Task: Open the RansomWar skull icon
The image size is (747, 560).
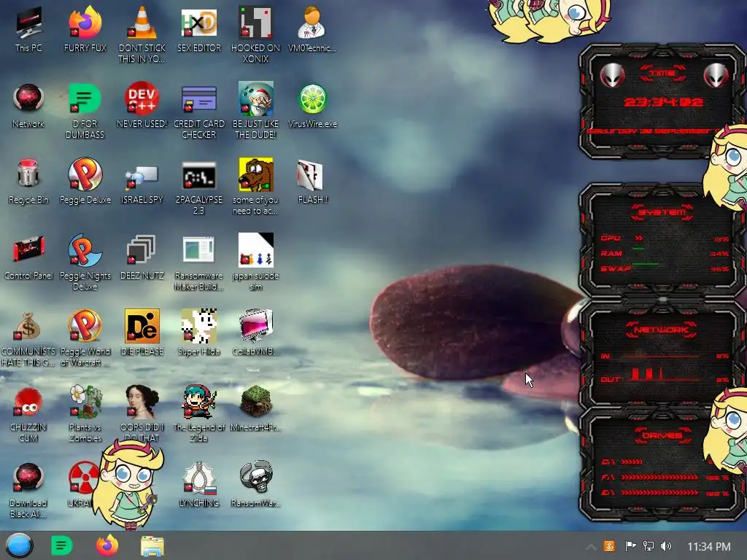Action: [x=256, y=484]
